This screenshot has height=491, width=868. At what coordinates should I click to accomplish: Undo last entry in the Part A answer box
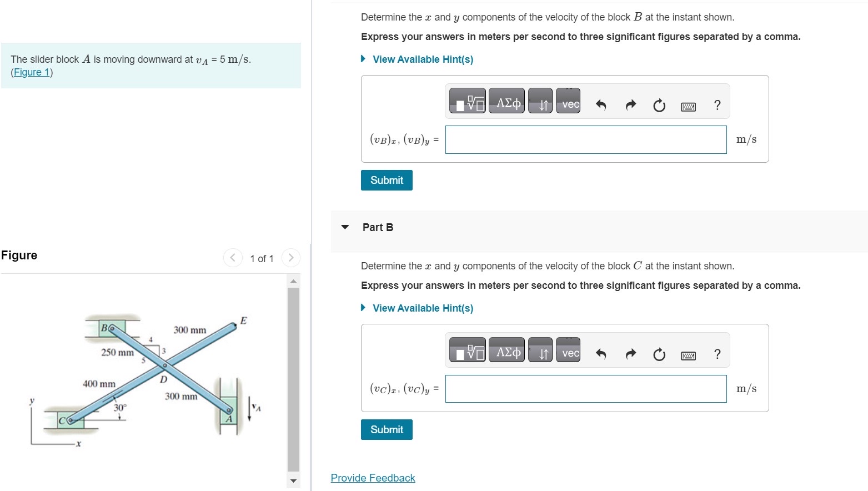pos(600,105)
